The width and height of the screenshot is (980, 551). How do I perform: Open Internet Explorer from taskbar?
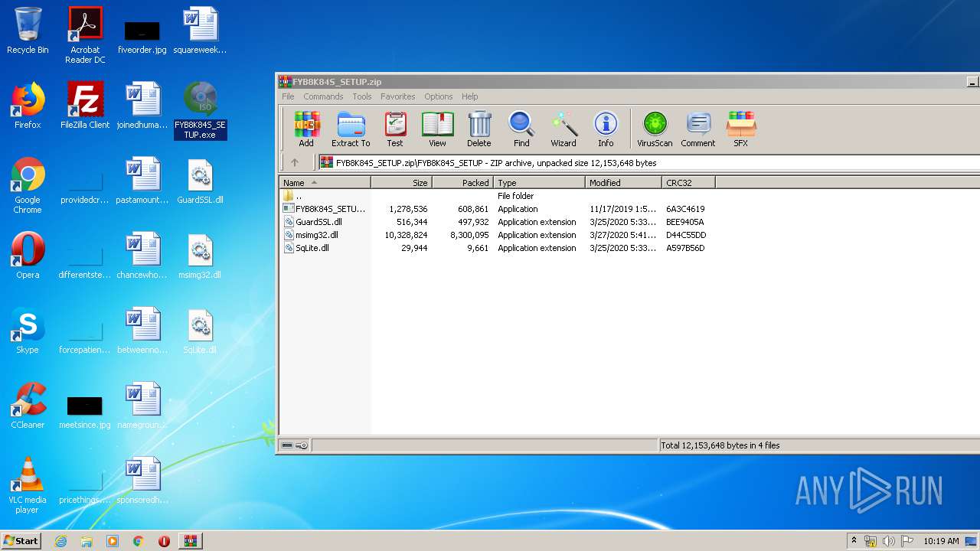(60, 541)
